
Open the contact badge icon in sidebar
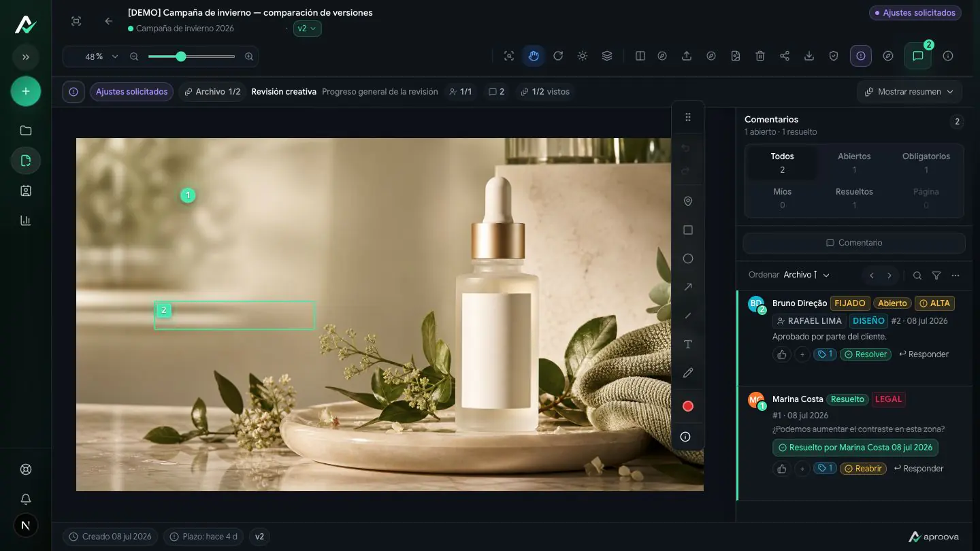26,190
